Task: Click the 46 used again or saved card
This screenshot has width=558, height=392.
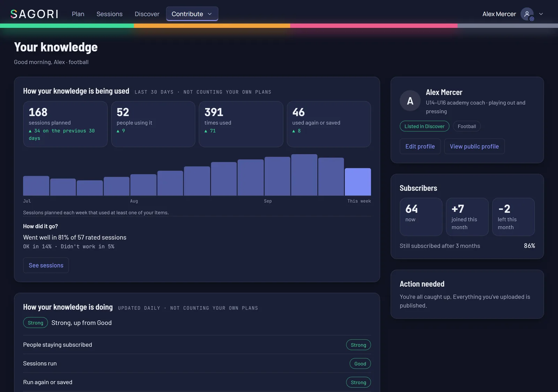Action: pyautogui.click(x=329, y=124)
